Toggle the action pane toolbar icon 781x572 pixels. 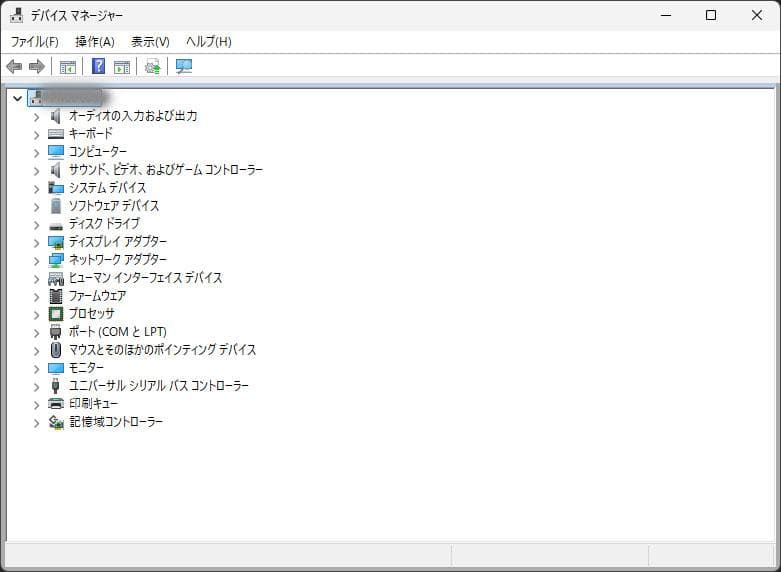122,66
